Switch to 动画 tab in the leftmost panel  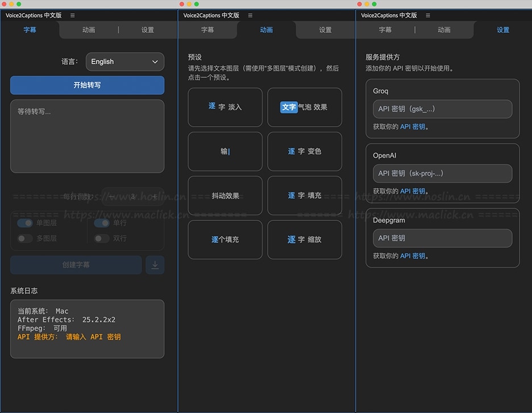click(x=89, y=30)
